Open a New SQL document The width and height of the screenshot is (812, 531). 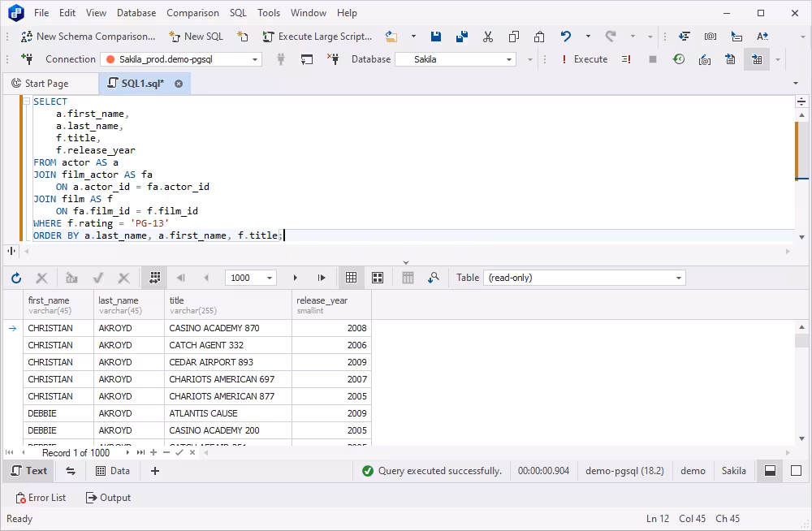click(197, 37)
